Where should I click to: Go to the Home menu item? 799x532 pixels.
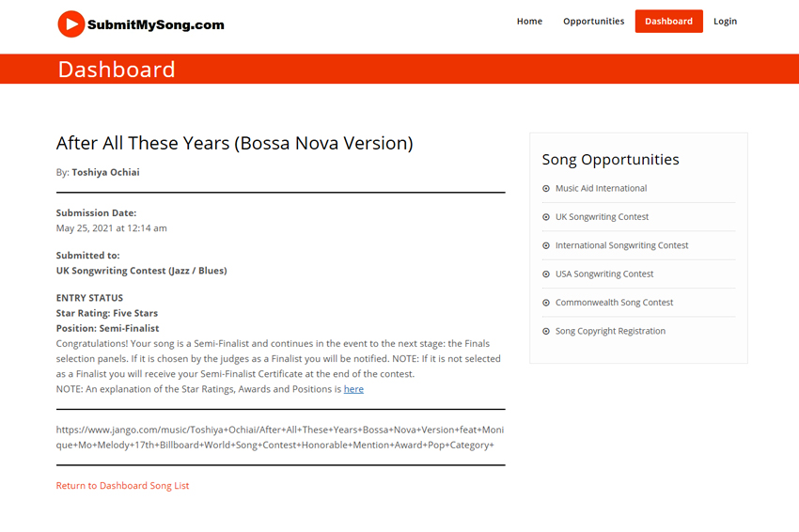529,22
